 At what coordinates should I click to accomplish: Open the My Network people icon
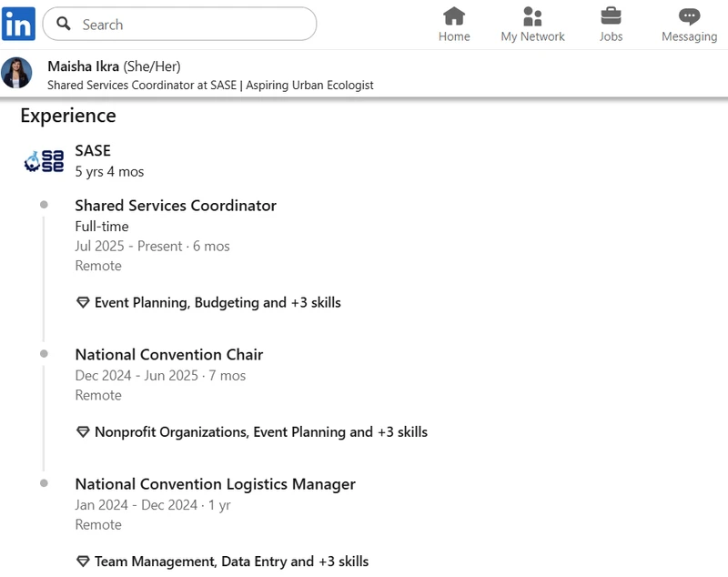532,16
